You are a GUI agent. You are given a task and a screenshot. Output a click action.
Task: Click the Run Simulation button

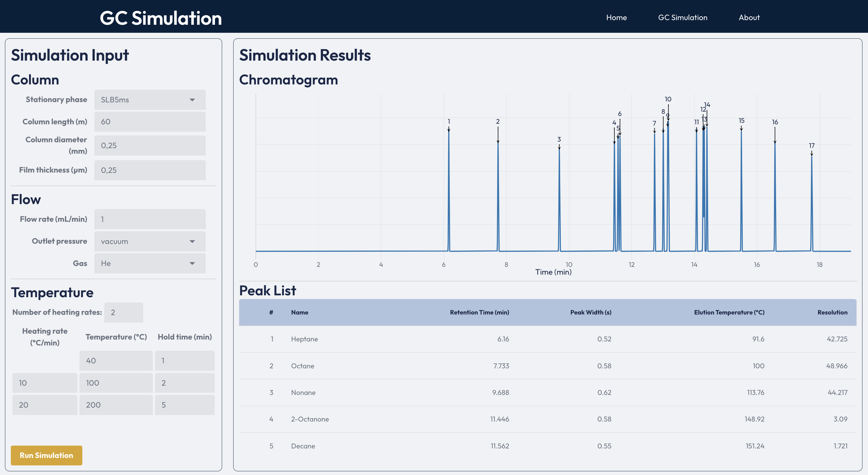(x=46, y=455)
